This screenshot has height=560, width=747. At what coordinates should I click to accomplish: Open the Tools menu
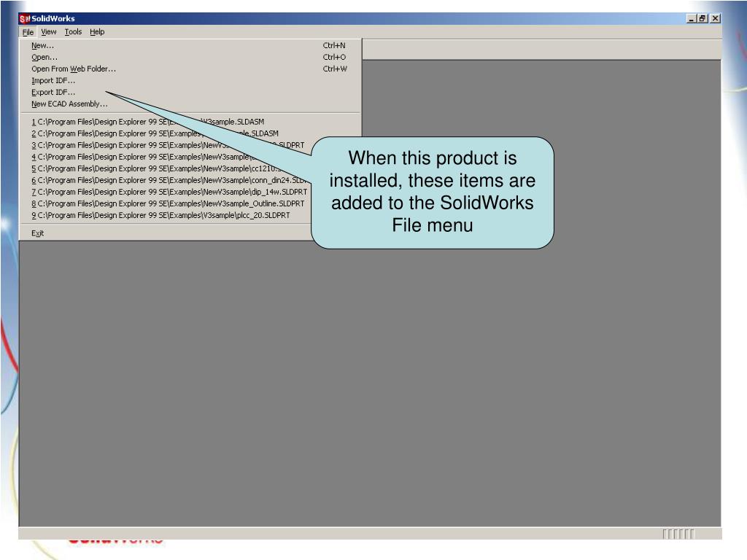tap(73, 32)
